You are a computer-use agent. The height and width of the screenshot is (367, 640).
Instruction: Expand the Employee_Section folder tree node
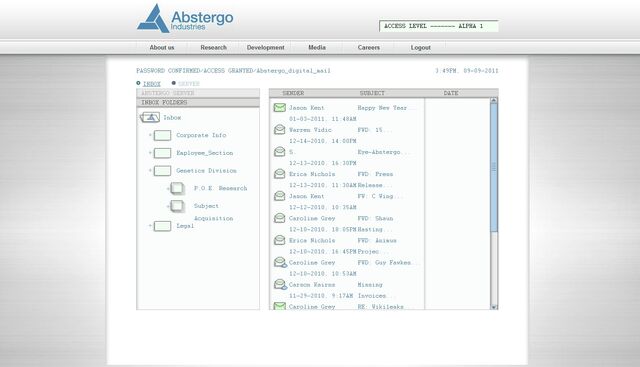[150, 153]
